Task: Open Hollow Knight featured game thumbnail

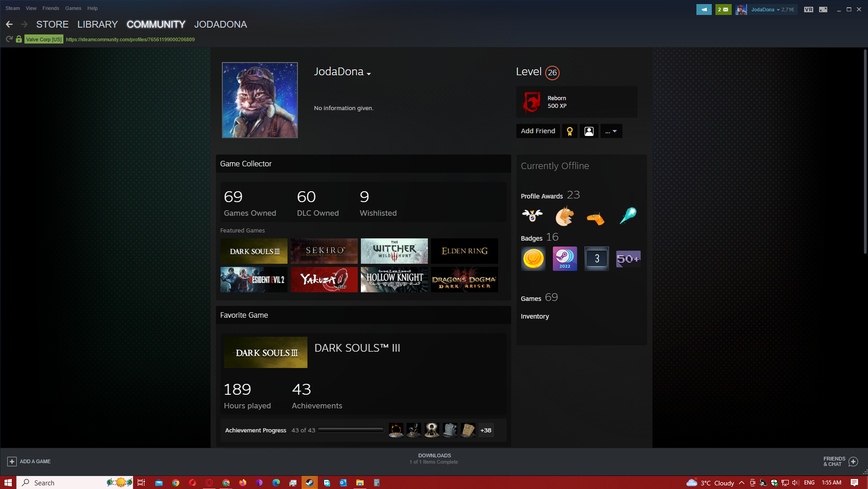Action: tap(394, 280)
